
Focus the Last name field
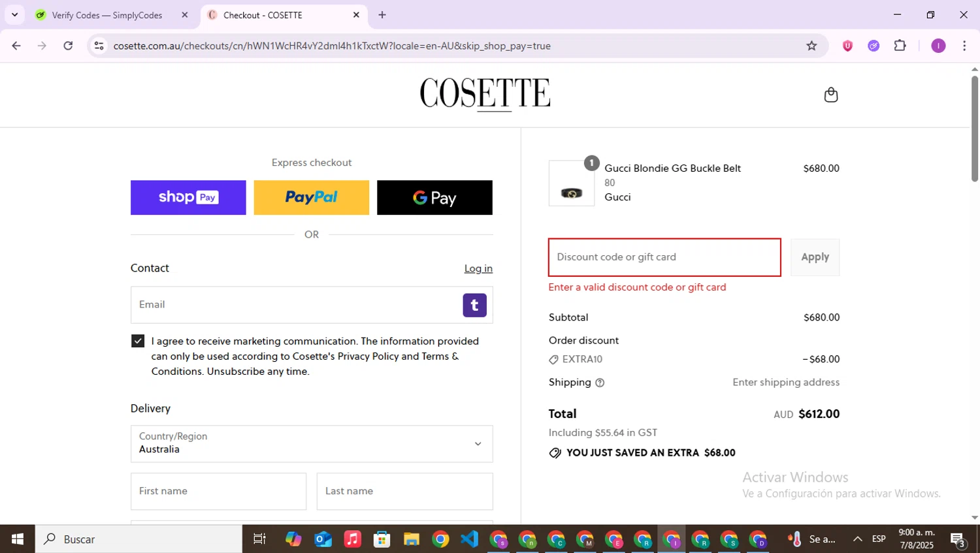point(404,491)
